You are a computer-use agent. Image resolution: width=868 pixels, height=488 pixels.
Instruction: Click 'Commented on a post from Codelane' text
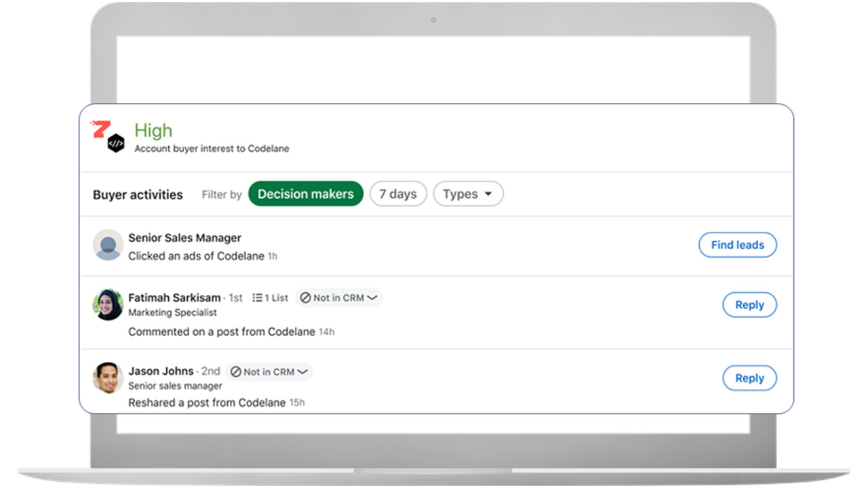222,331
